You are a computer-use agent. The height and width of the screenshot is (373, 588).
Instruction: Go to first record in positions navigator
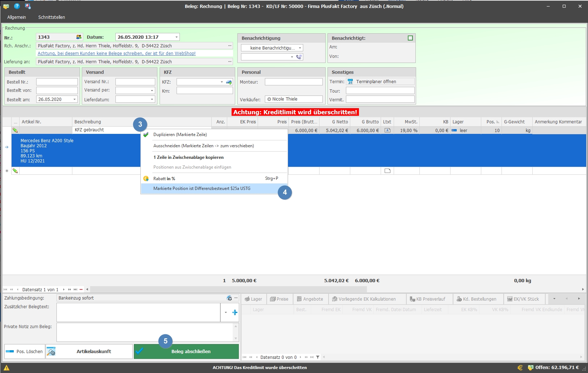tap(5, 289)
